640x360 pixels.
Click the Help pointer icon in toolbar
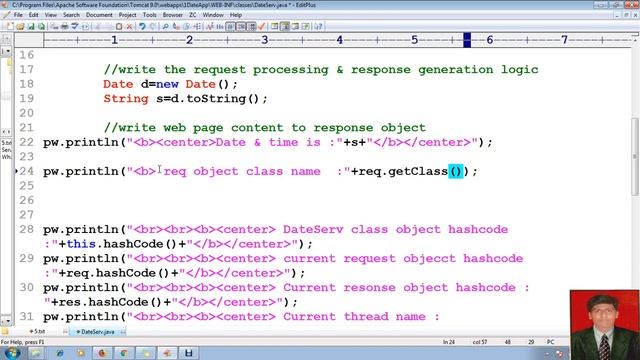pos(318,27)
